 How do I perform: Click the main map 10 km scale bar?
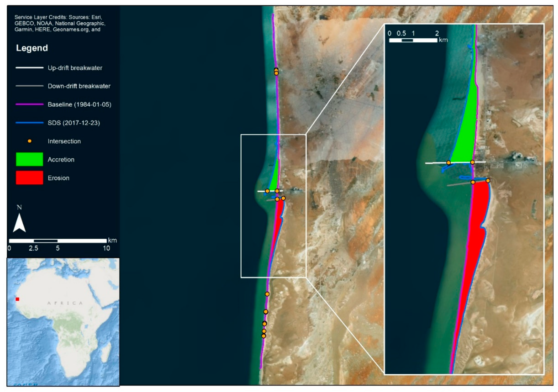click(x=57, y=241)
